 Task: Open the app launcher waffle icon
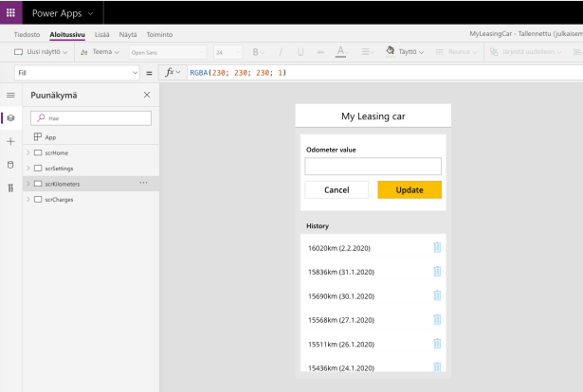pyautogui.click(x=11, y=13)
